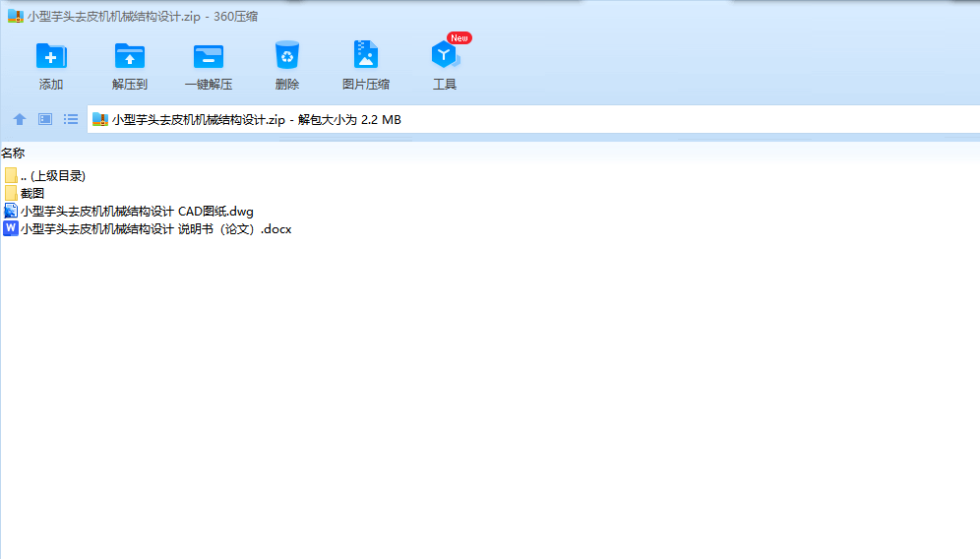
Task: Click the zip icon in the address bar
Action: tap(100, 119)
